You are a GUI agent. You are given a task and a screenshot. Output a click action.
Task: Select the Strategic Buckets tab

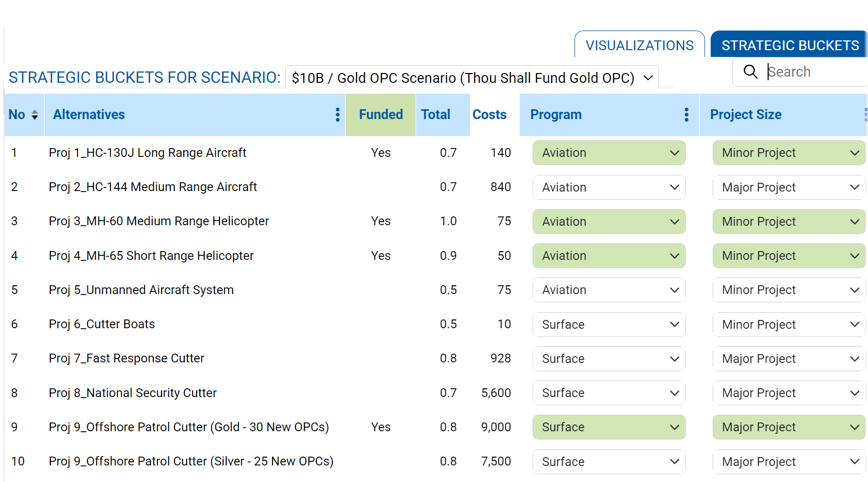tap(790, 45)
